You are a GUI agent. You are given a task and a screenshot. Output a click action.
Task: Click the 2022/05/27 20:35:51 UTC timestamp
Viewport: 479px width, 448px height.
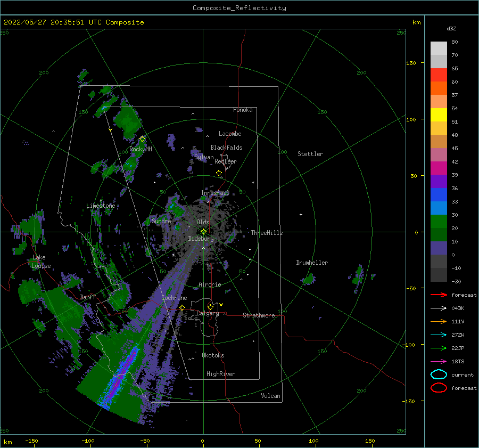(52, 22)
